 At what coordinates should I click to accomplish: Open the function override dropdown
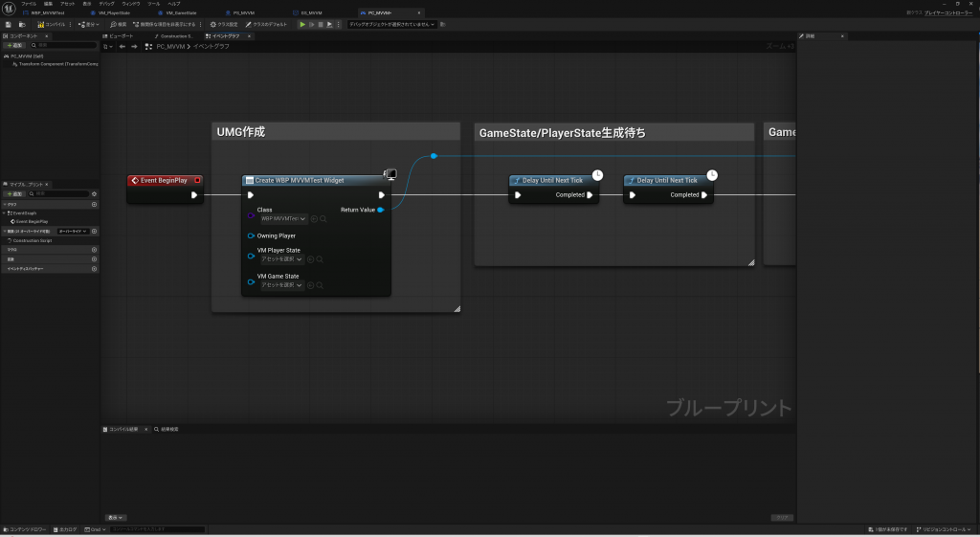coord(73,231)
